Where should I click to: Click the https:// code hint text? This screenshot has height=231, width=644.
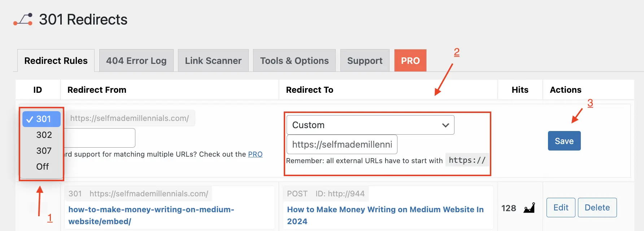[x=467, y=160]
